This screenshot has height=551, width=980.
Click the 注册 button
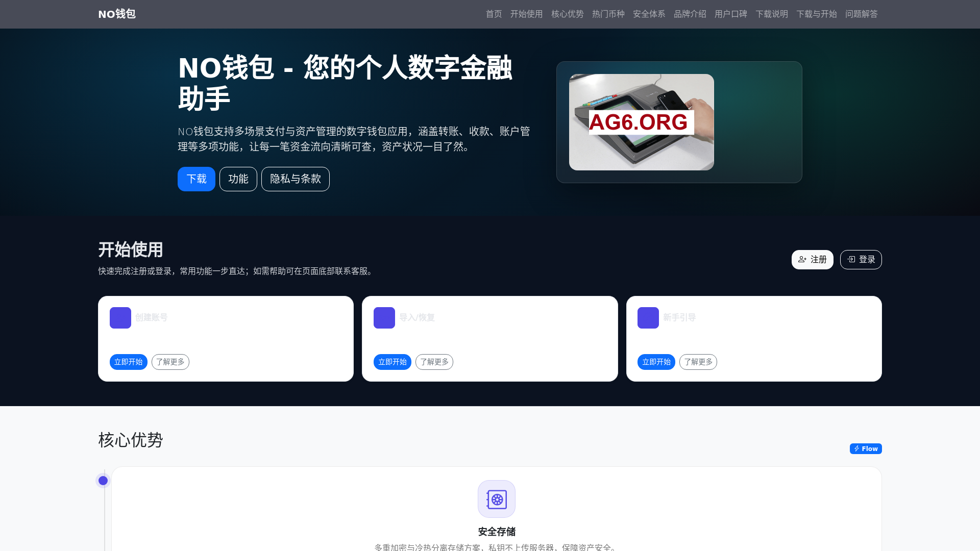[812, 260]
